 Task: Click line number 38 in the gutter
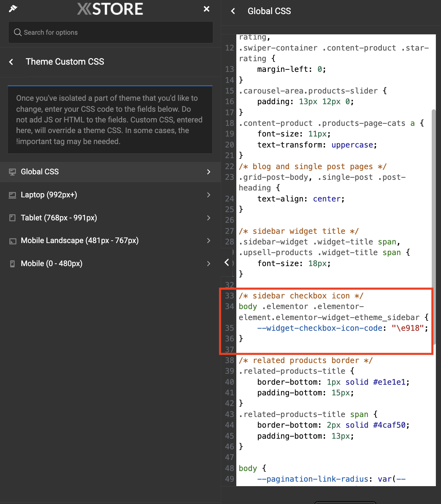tap(229, 360)
